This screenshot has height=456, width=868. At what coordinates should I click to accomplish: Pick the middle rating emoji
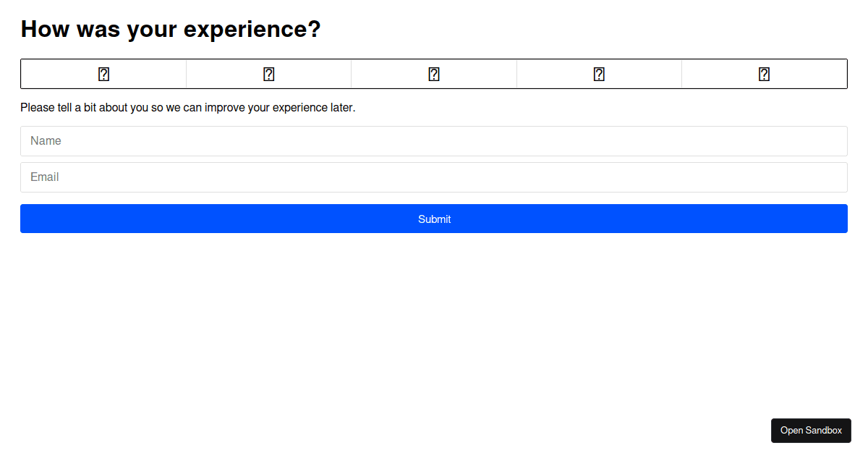click(434, 74)
